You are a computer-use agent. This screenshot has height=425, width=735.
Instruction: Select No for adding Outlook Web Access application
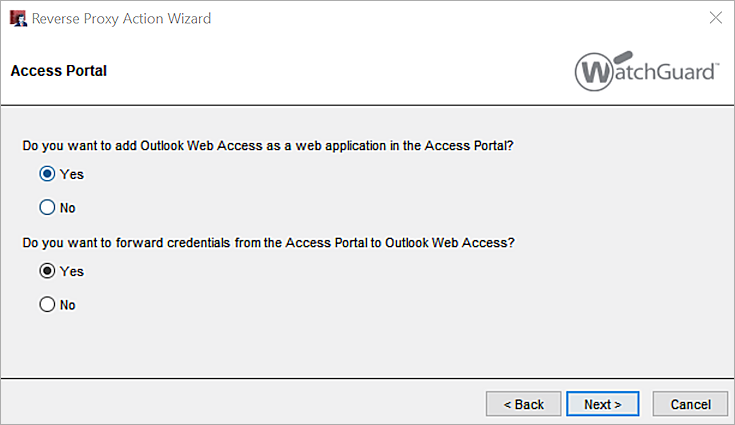click(47, 208)
